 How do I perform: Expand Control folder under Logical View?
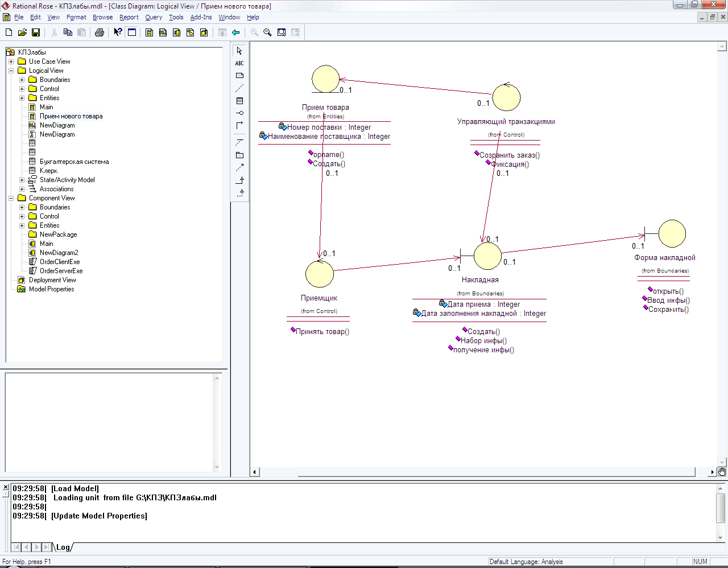(x=22, y=89)
